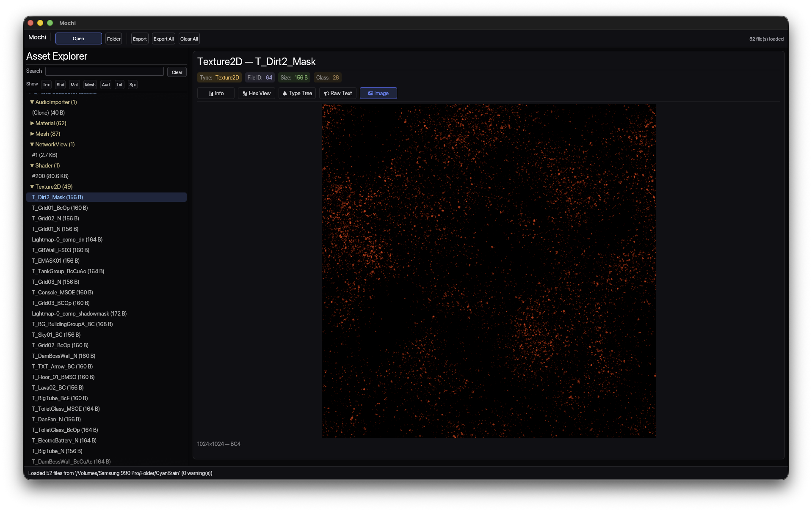
Task: Click the Image picture icon on its tab
Action: coord(369,93)
